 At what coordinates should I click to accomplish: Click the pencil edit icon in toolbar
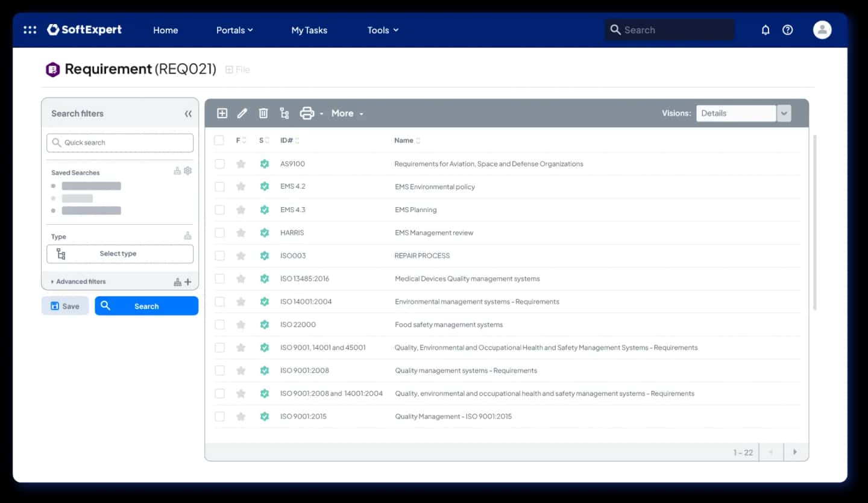(242, 113)
